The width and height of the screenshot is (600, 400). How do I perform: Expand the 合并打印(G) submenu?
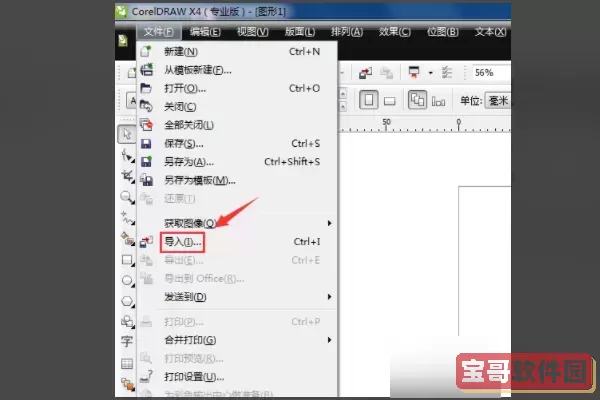pyautogui.click(x=237, y=340)
